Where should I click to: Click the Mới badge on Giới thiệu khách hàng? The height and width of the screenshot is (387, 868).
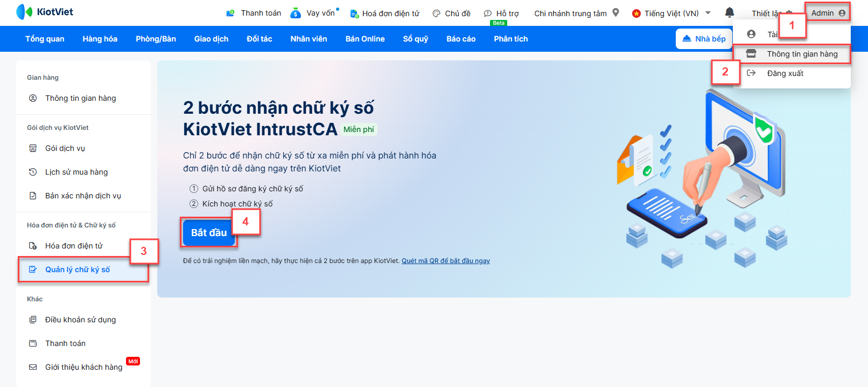(133, 361)
